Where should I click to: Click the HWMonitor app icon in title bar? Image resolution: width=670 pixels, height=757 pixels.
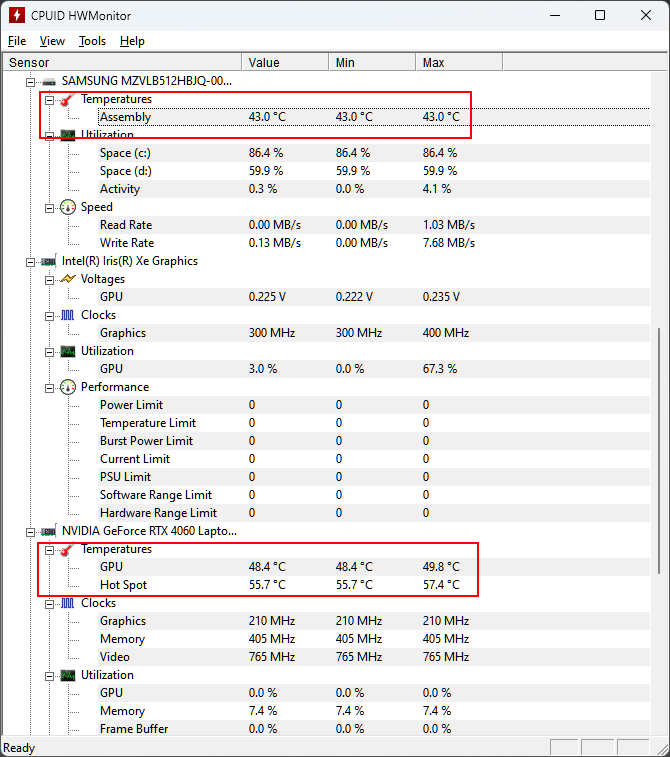(15, 15)
